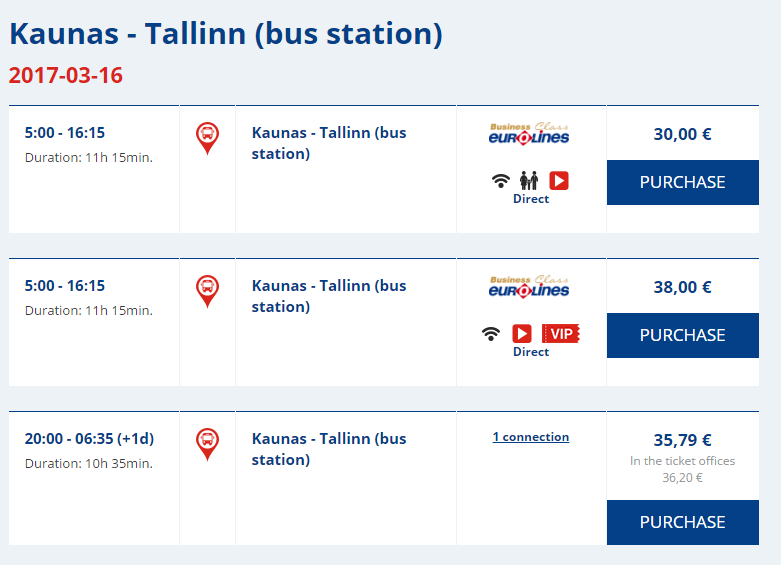Click the Eurolines Business Class logo on first trip
Screen dimensions: 781x565
[529, 134]
